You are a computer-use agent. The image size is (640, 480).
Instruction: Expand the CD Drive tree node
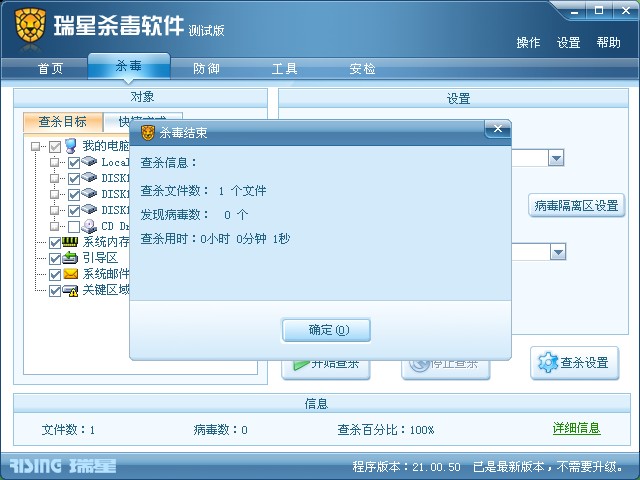click(54, 226)
